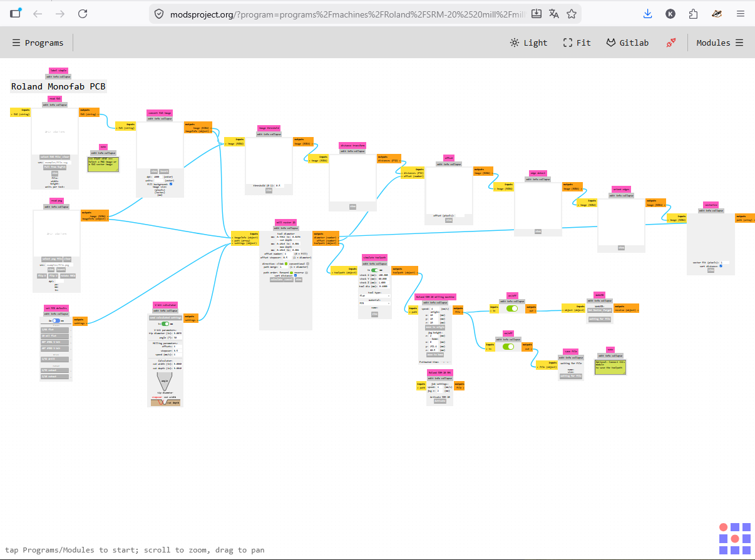
Task: Click the red connection link icon
Action: (671, 43)
